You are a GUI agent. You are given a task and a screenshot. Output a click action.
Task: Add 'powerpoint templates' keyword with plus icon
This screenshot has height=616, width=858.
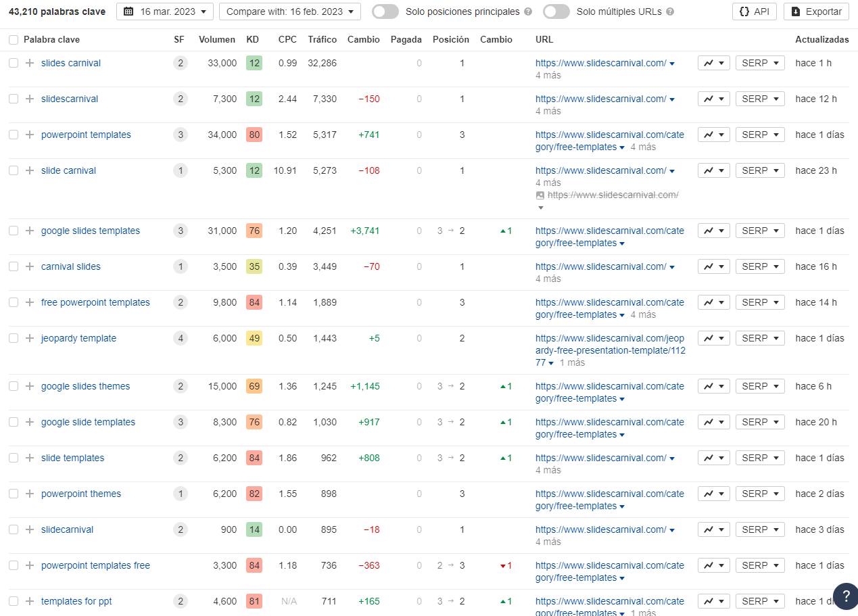tap(30, 135)
